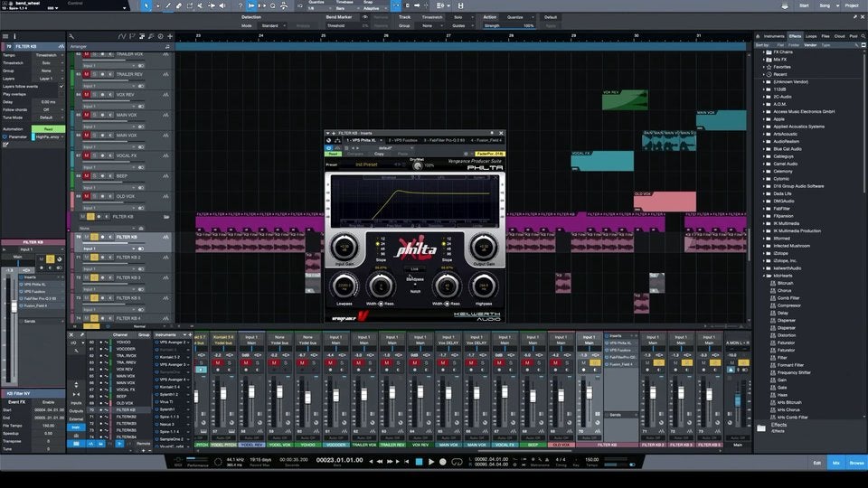Select the Paint (pencil) tool
Viewport: 868px width, 488px height.
(x=168, y=5)
